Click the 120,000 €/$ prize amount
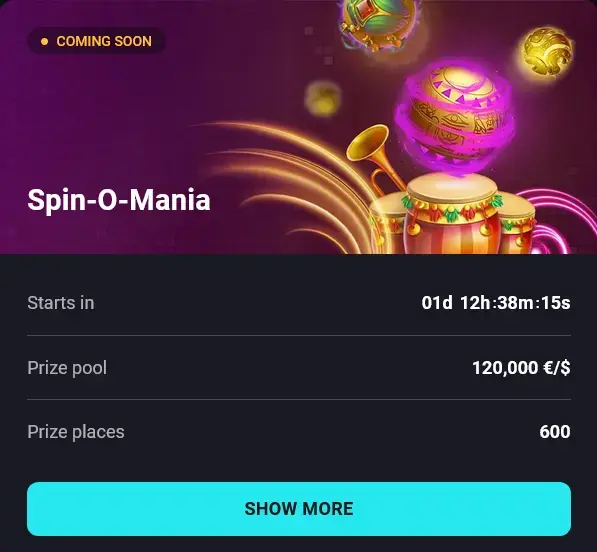The width and height of the screenshot is (597, 552). (x=521, y=368)
